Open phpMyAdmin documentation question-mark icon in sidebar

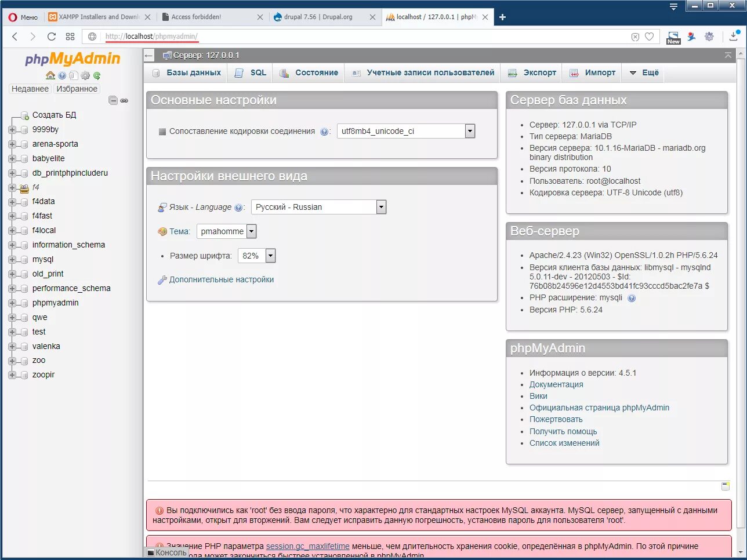[x=62, y=75]
